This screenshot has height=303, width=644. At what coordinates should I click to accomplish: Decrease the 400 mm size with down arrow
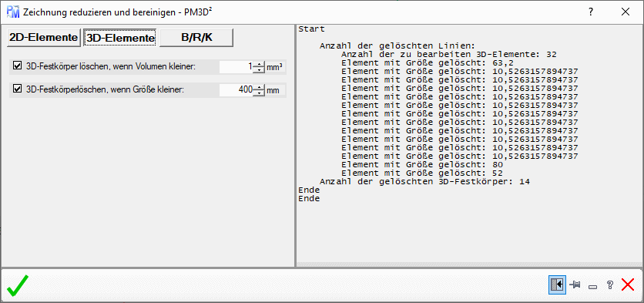pos(258,93)
